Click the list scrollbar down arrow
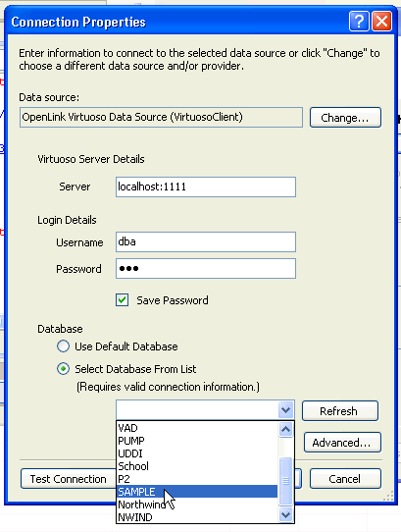This screenshot has height=532, width=401. tap(285, 515)
